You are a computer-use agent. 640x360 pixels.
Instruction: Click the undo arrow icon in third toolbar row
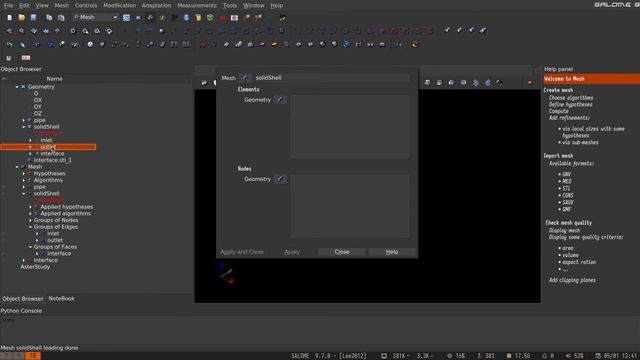tap(9, 44)
